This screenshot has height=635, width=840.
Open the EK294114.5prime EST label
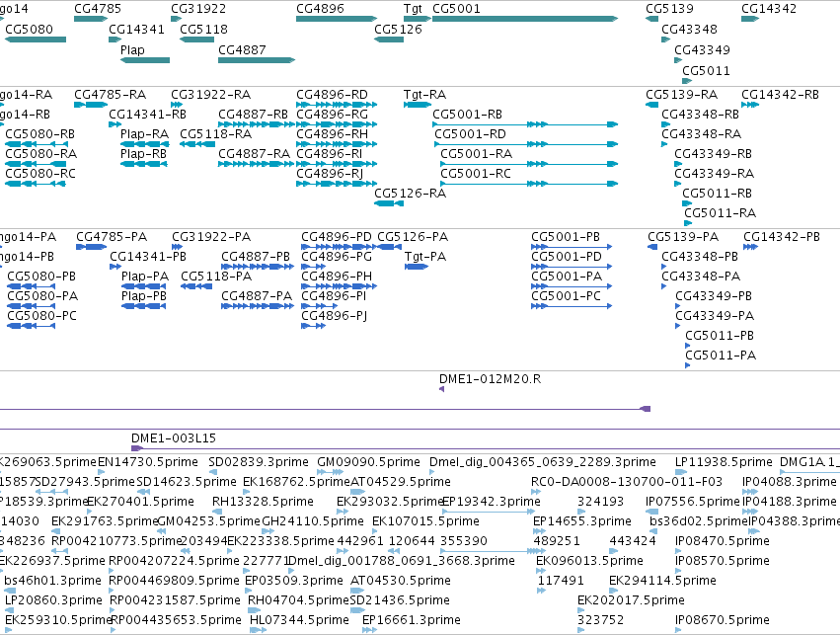[662, 581]
